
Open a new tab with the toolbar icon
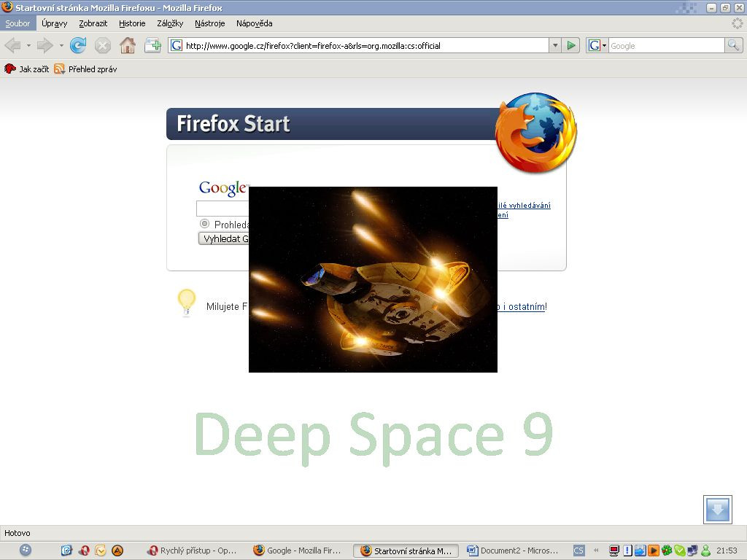pos(153,46)
